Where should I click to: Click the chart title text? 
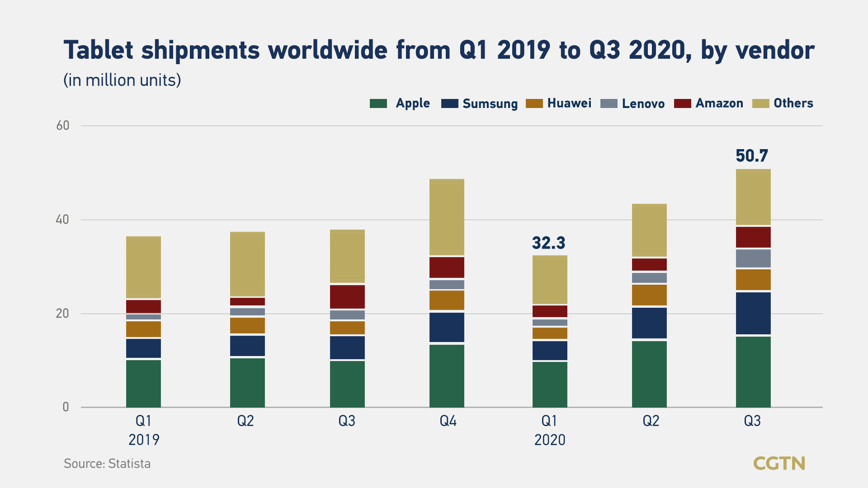point(439,50)
